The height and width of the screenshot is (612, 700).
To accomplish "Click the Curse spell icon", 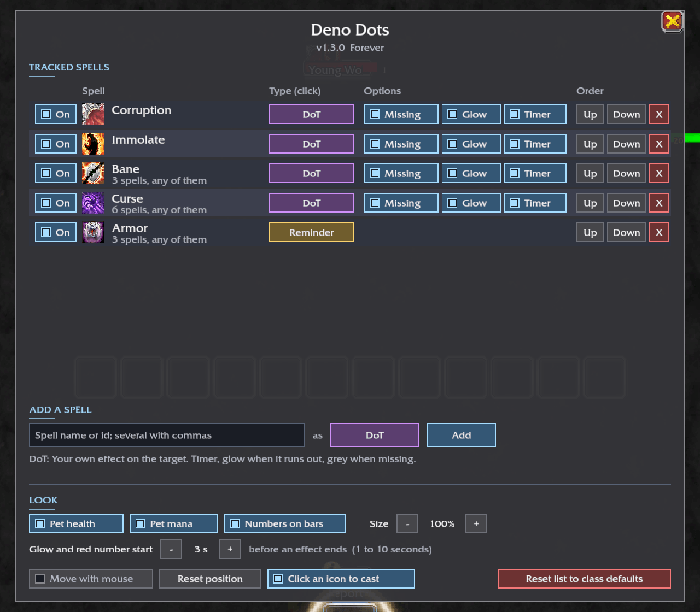I will pyautogui.click(x=93, y=203).
